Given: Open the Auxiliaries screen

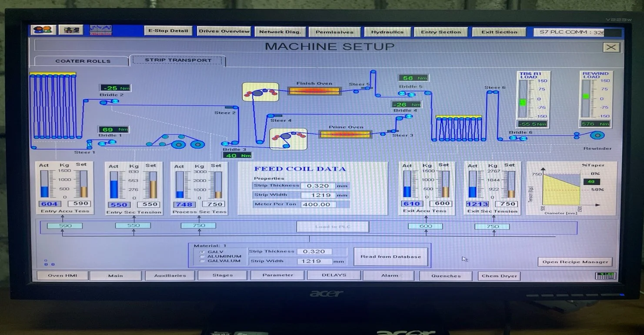Looking at the screenshot, I should pos(170,275).
